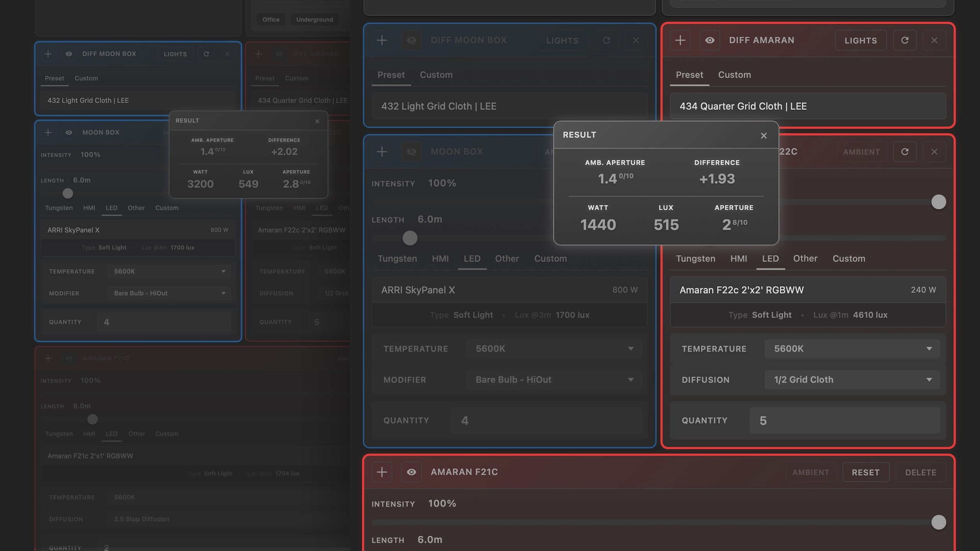
Task: Click the plus icon on large-view AMARAN F21C card
Action: tap(382, 472)
